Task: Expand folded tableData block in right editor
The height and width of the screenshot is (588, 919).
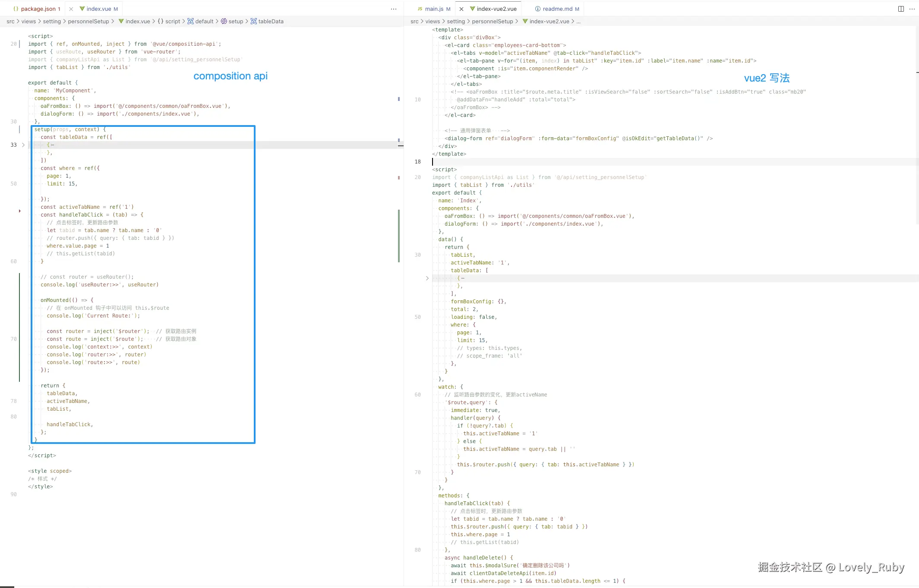Action: tap(427, 278)
